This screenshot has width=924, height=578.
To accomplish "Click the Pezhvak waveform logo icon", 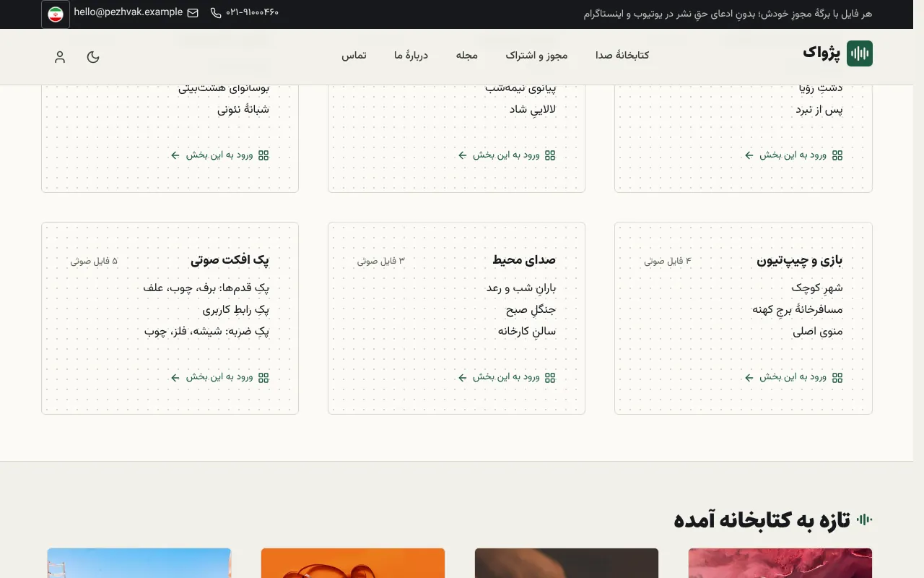I will (860, 53).
